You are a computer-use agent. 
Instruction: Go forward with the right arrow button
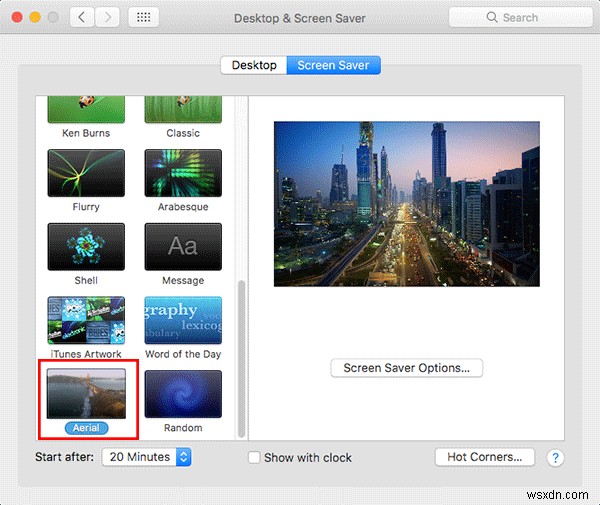107,17
